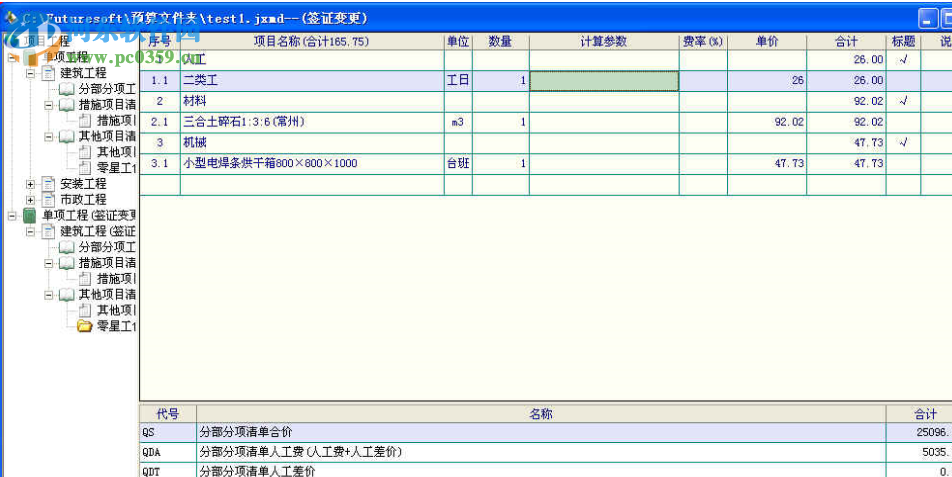Click the document icon of 建筑工程 (签证)
Image resolution: width=952 pixels, height=477 pixels.
(49, 231)
